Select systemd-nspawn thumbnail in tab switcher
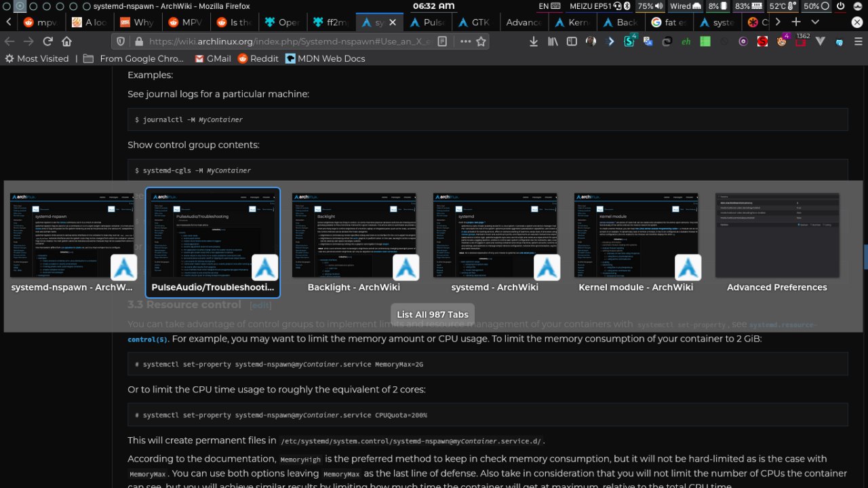 click(x=72, y=242)
